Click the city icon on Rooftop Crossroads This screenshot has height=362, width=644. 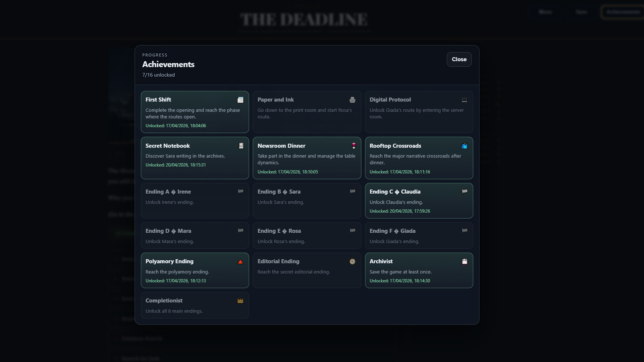tap(464, 146)
